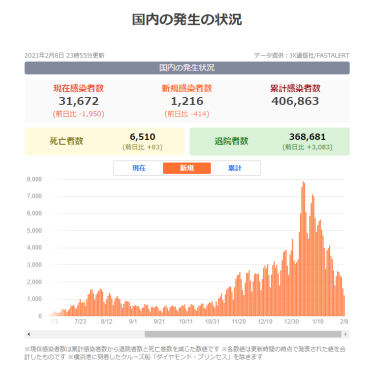365x365 pixels.
Task: Click the horizontal scrollbar thumb
Action: click(243, 334)
